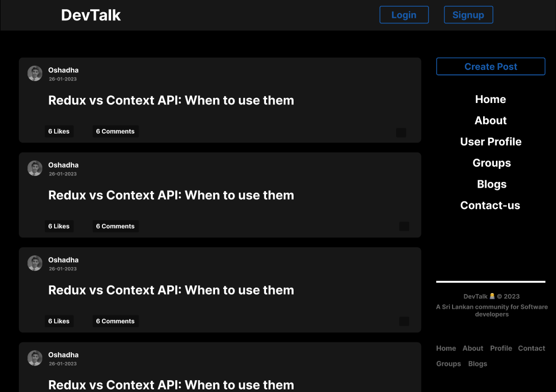Go to User Profile in sidebar menu
This screenshot has width=556, height=392.
(491, 142)
